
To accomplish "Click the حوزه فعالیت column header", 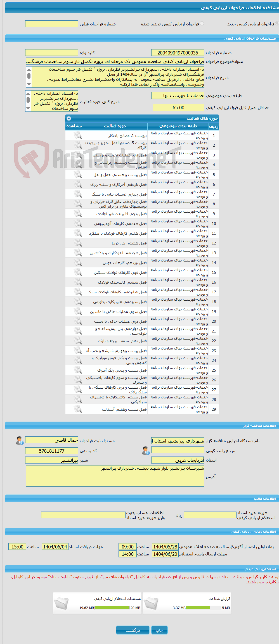I will point(115,126).
